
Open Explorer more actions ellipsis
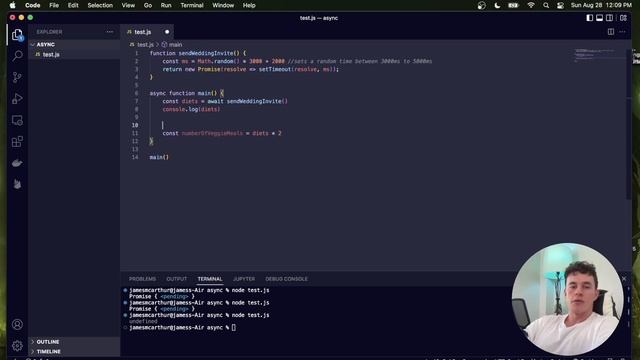point(109,32)
